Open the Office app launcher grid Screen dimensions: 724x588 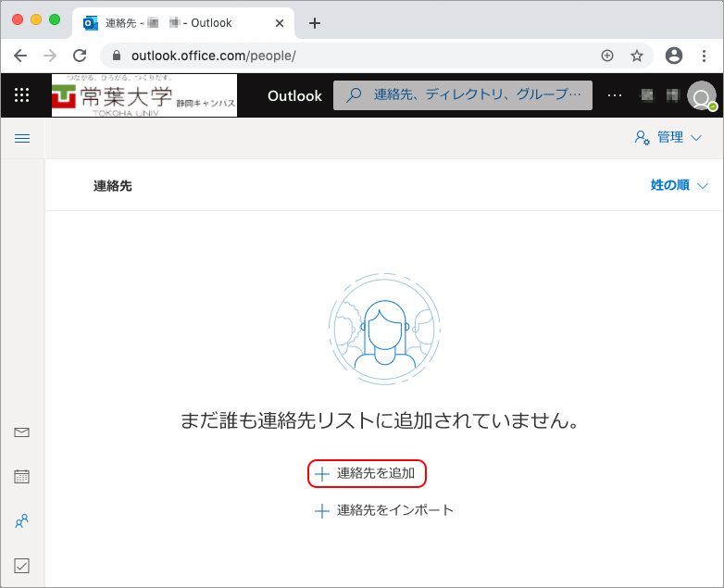coord(22,95)
